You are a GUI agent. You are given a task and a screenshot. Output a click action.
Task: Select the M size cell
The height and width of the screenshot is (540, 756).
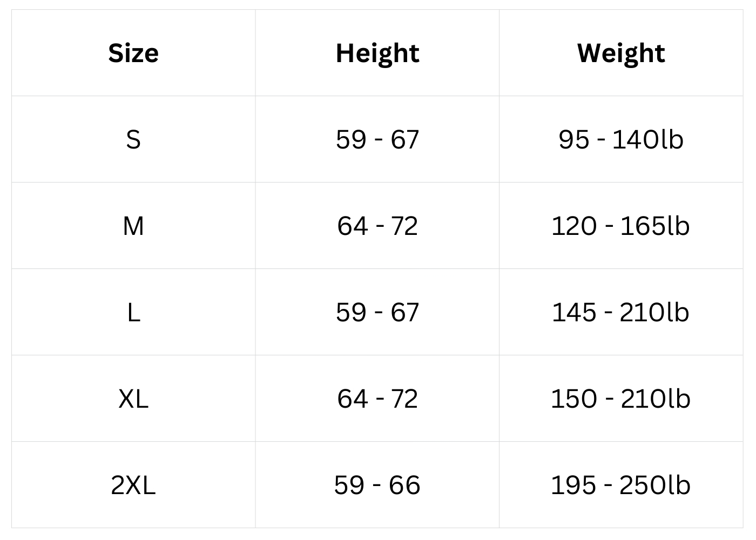click(x=133, y=226)
